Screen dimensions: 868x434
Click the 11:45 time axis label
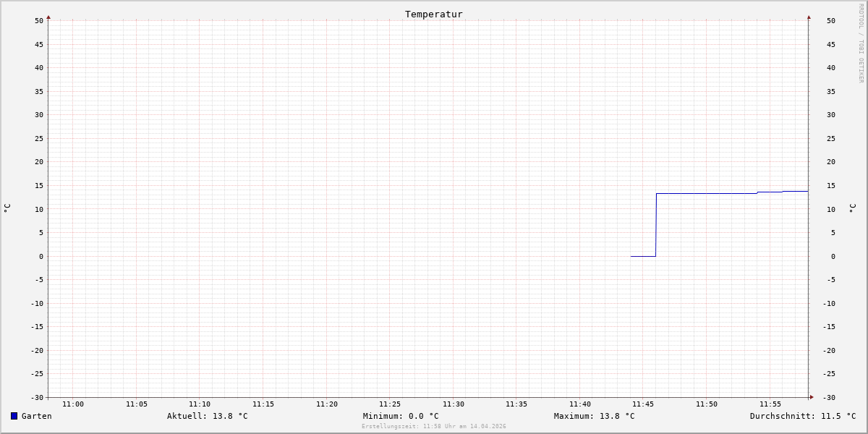[x=643, y=404]
